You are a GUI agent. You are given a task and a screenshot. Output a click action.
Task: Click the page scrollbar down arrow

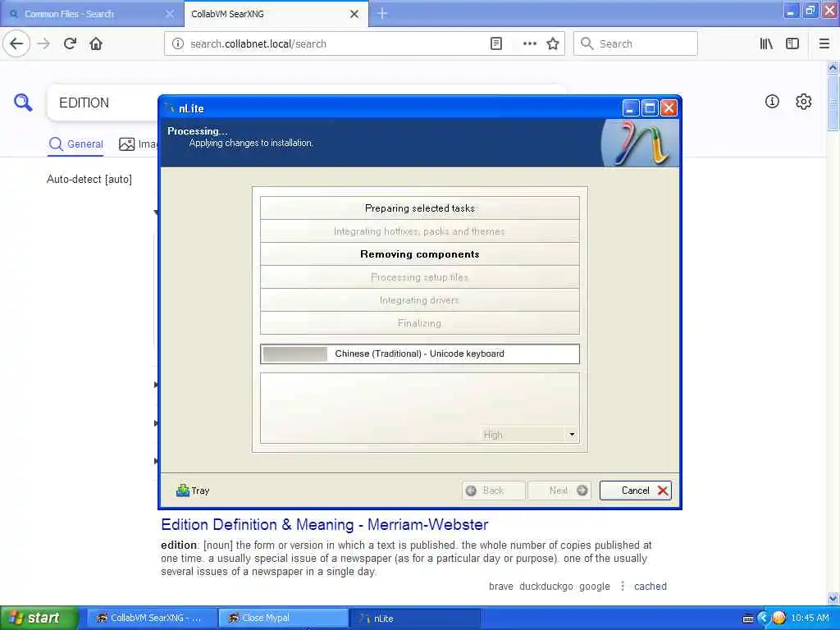tap(833, 598)
